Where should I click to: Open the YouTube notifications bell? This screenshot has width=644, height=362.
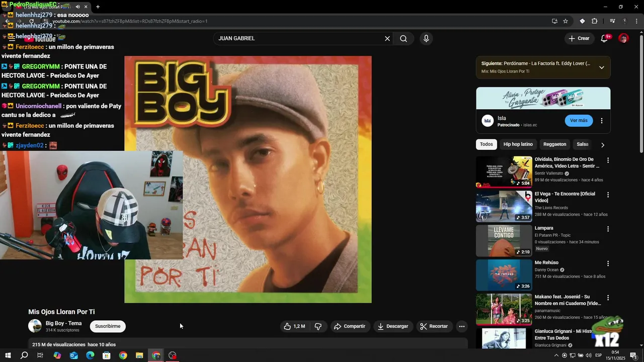pos(604,38)
